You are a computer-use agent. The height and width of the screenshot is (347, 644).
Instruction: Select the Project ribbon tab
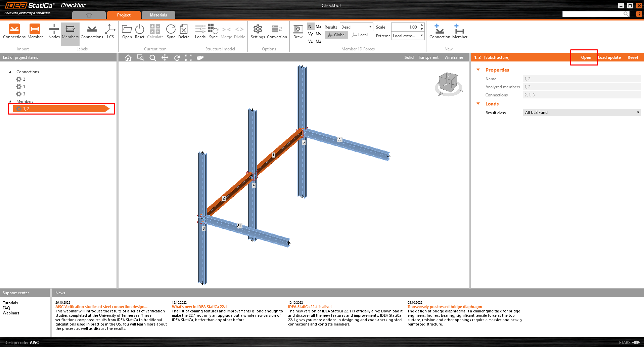(124, 15)
